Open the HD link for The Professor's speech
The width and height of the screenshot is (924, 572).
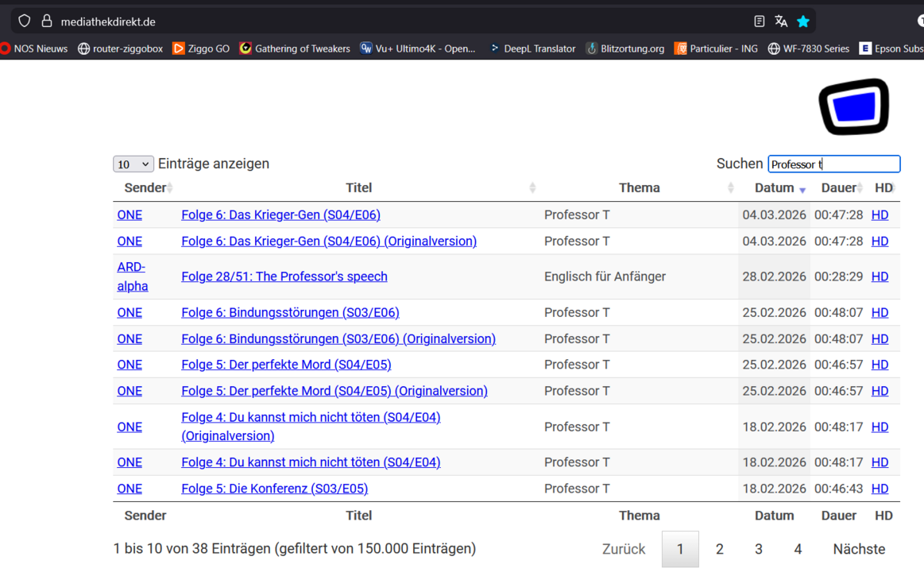pos(880,276)
